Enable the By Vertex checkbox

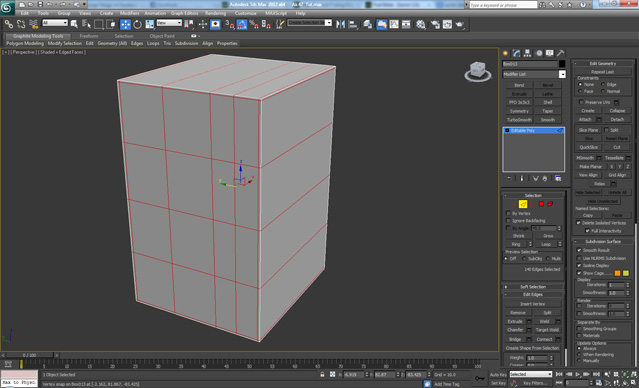(509, 214)
